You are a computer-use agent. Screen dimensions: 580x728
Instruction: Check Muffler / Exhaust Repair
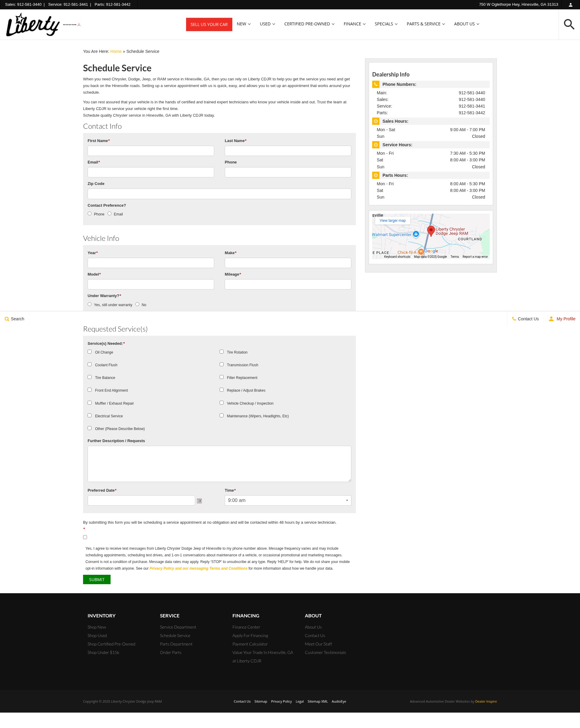pos(89,403)
